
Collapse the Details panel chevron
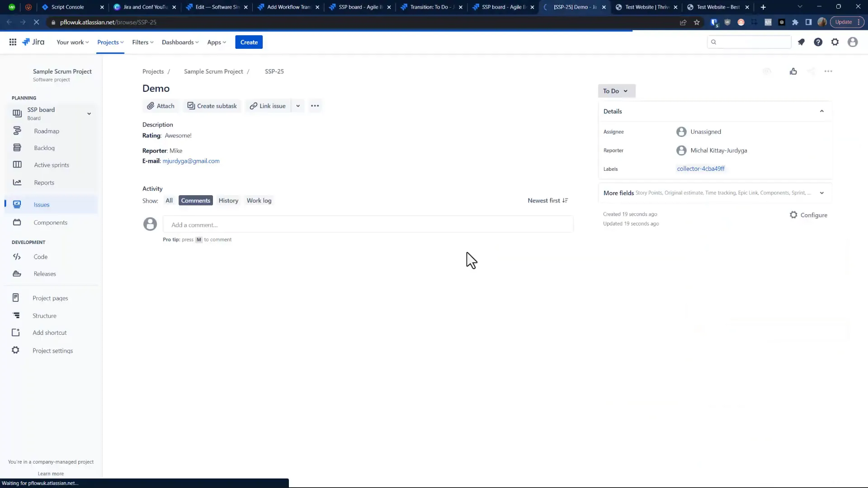[x=822, y=111]
